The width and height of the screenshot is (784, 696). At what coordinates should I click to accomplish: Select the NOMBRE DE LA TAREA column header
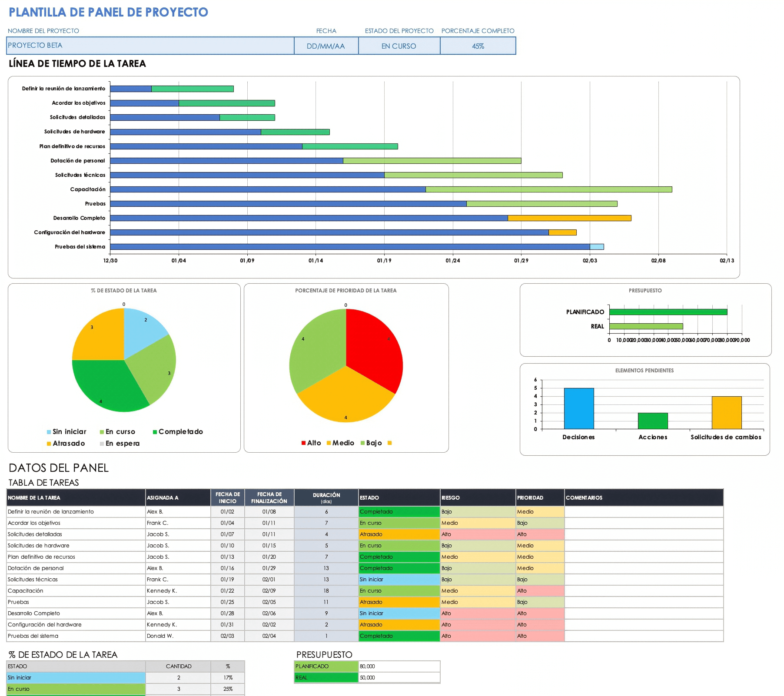76,498
